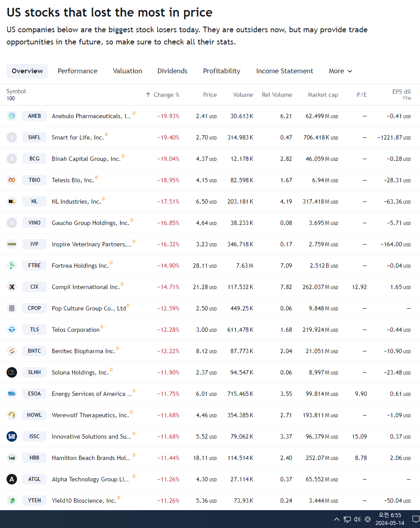Click the Anebulo Pharmaceuticals company logo icon
Image resolution: width=420 pixels, height=528 pixels.
pyautogui.click(x=12, y=116)
